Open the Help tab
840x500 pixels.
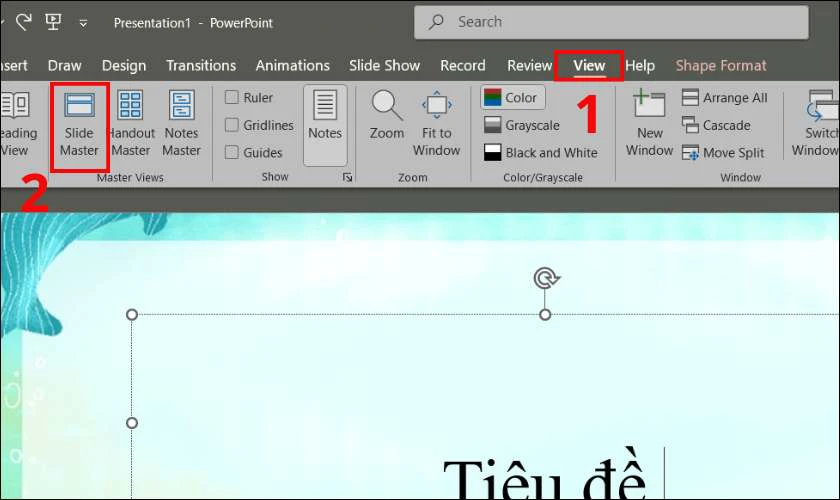(x=640, y=65)
